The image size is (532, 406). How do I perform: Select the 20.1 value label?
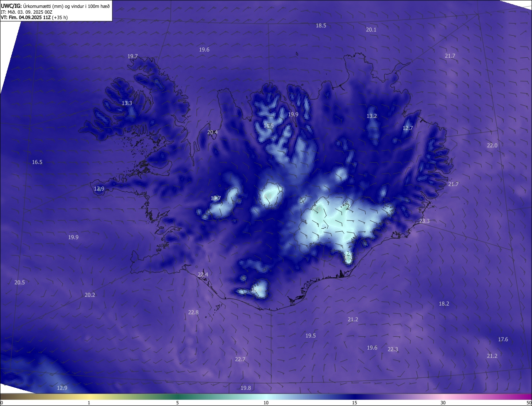click(371, 30)
